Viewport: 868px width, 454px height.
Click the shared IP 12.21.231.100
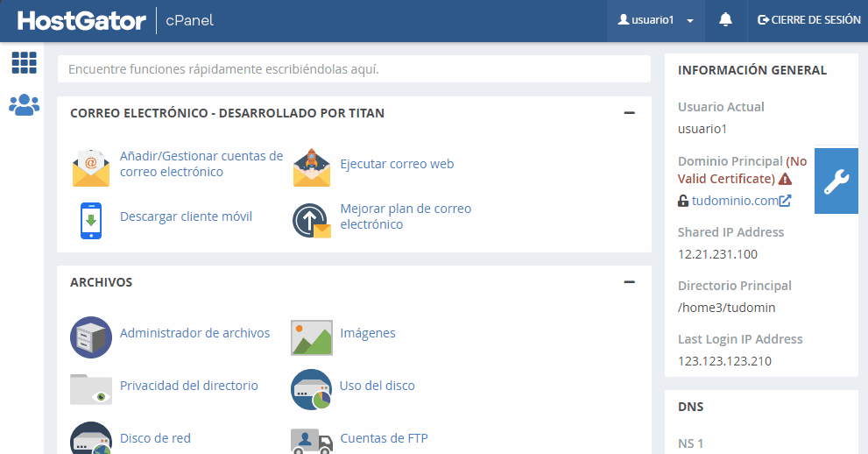click(717, 254)
